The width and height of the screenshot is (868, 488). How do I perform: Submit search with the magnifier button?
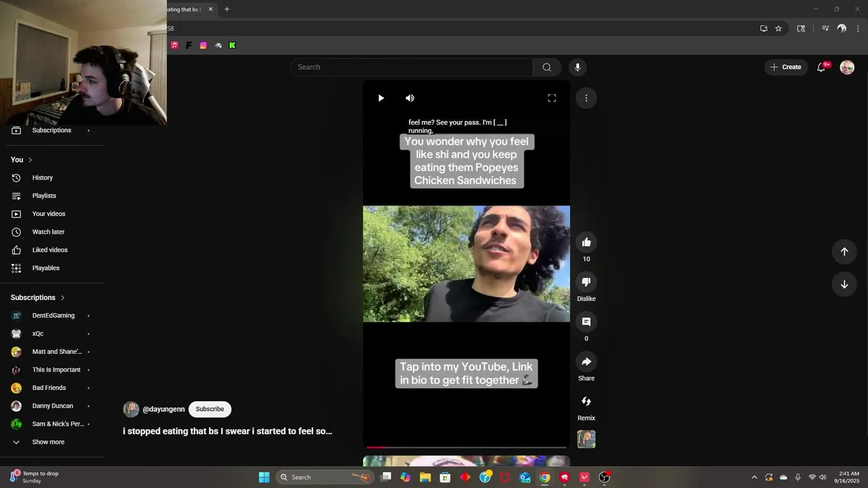(x=547, y=67)
